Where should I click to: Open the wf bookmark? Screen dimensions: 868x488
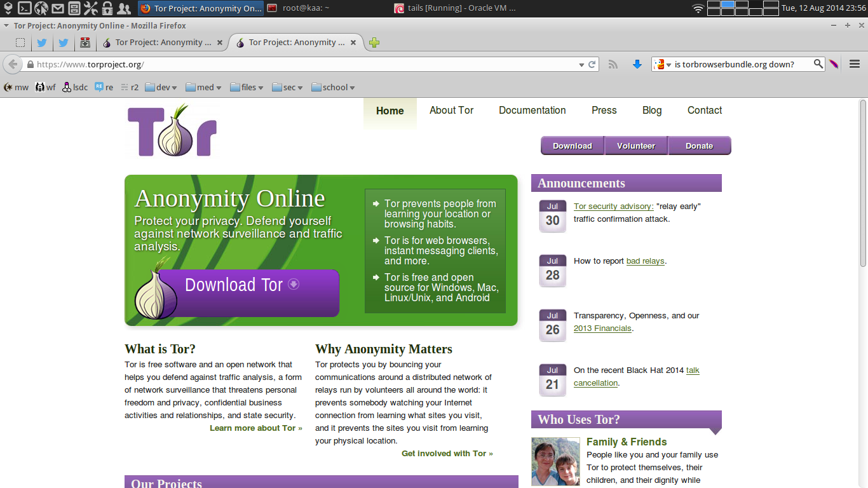[45, 88]
